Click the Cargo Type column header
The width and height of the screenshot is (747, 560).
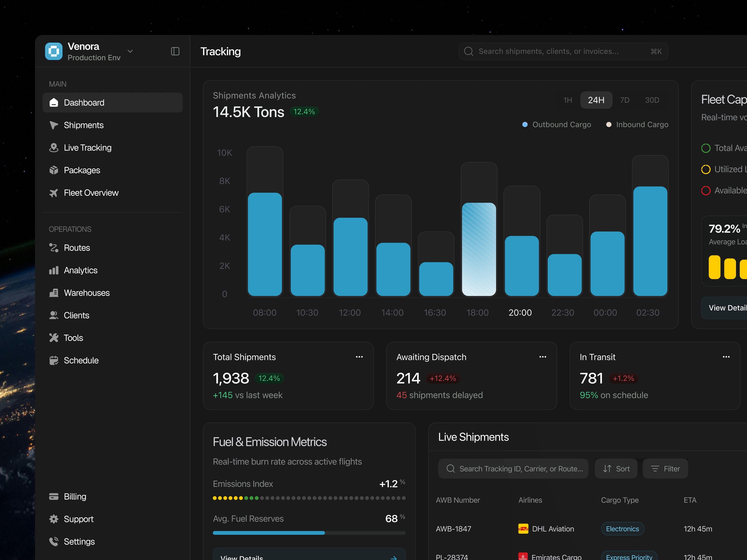pyautogui.click(x=620, y=500)
